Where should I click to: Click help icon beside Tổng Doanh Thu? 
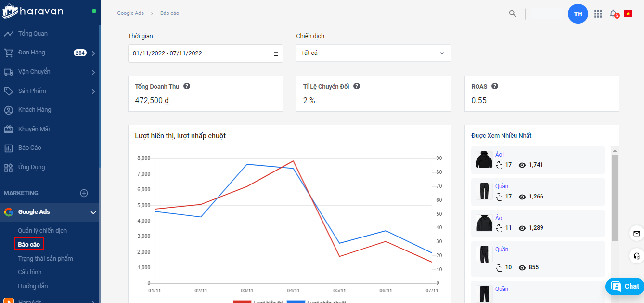point(187,86)
